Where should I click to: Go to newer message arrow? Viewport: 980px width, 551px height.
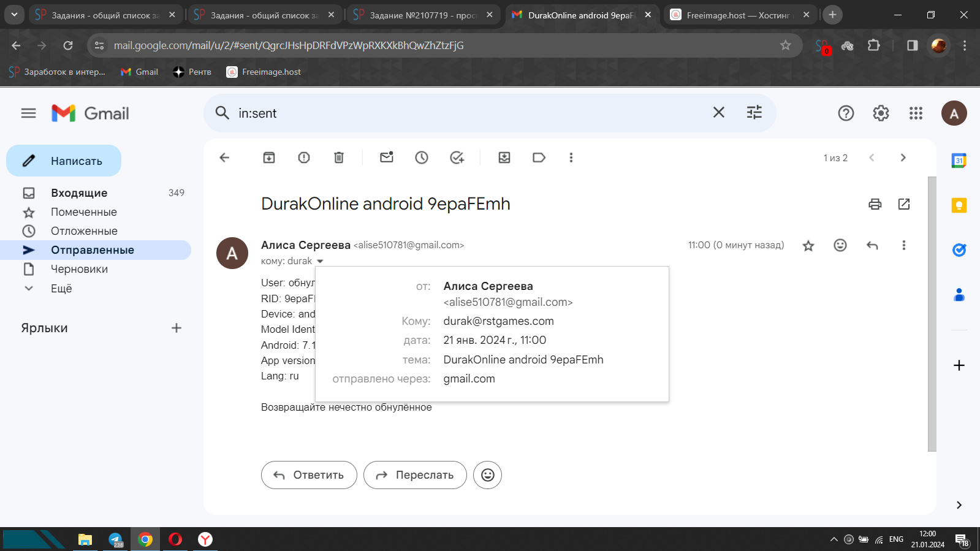coord(872,158)
